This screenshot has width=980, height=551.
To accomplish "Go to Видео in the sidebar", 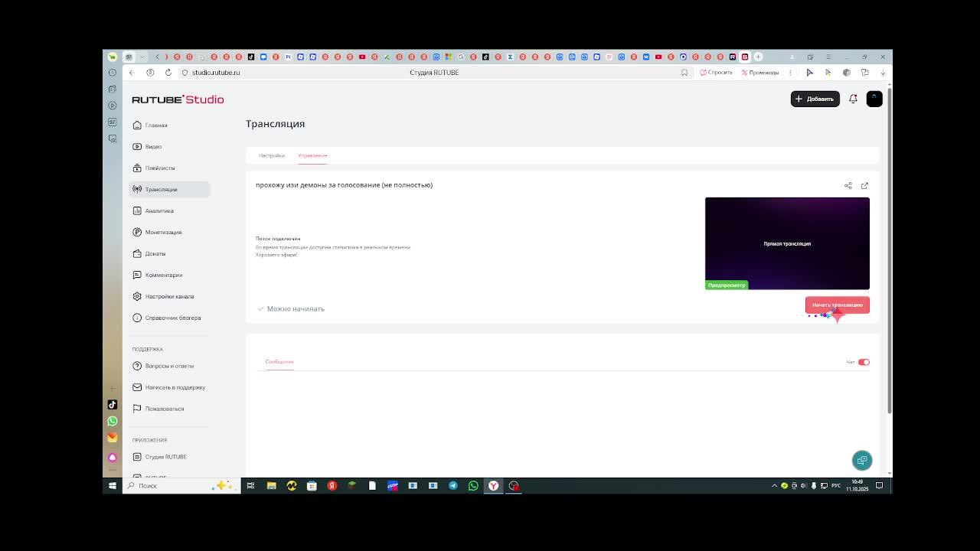I will (x=147, y=146).
